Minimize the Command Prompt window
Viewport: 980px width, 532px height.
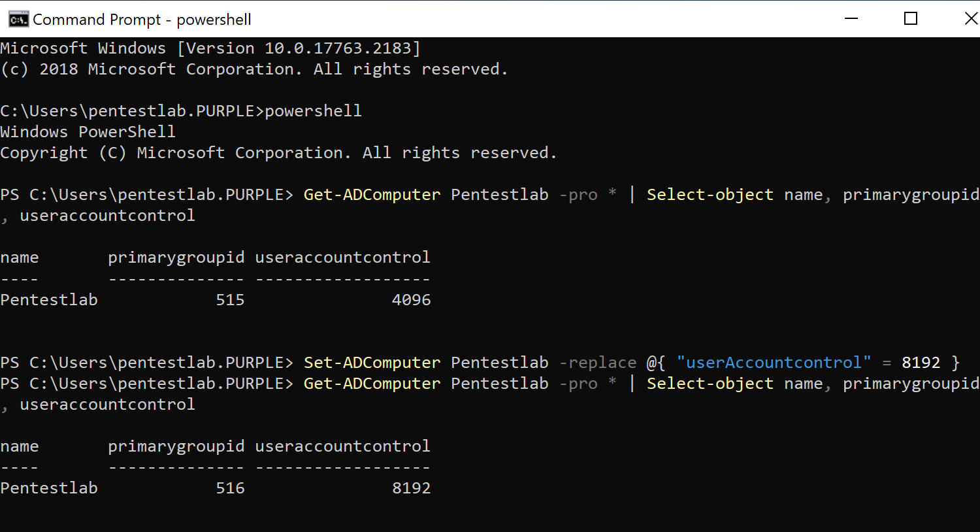click(x=851, y=19)
